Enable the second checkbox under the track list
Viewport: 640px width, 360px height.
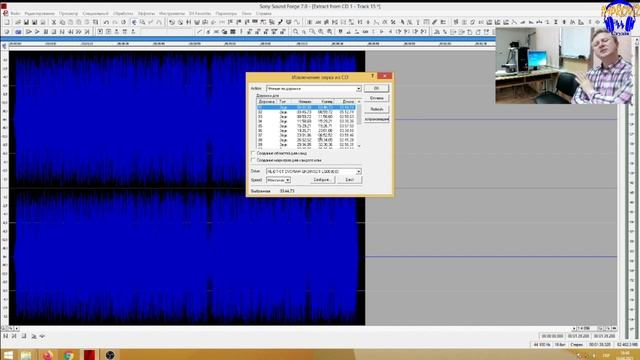pyautogui.click(x=253, y=160)
